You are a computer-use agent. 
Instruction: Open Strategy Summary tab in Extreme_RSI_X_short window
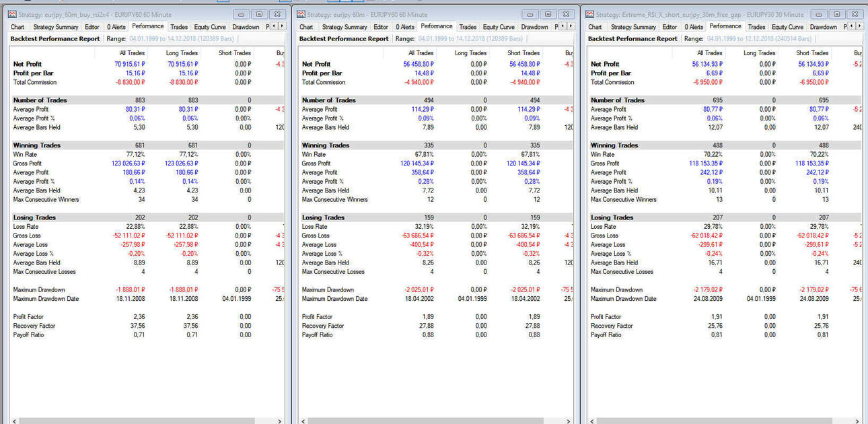(x=634, y=27)
